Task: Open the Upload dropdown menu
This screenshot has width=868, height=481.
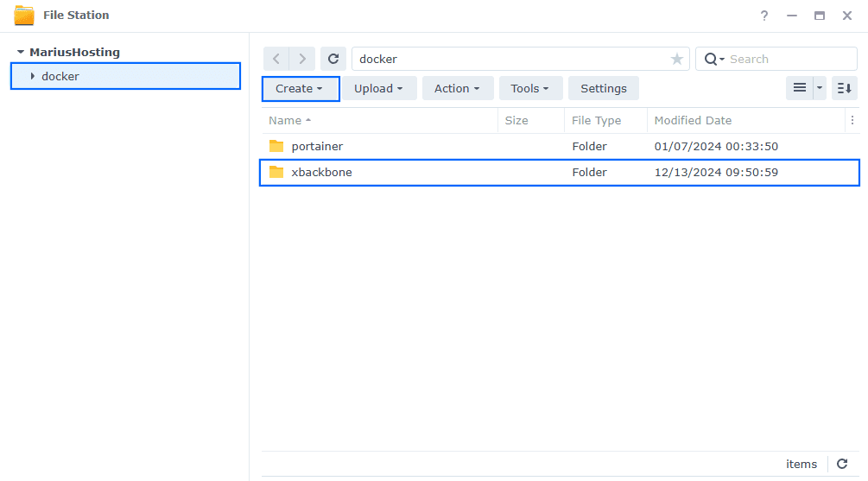Action: click(x=379, y=89)
